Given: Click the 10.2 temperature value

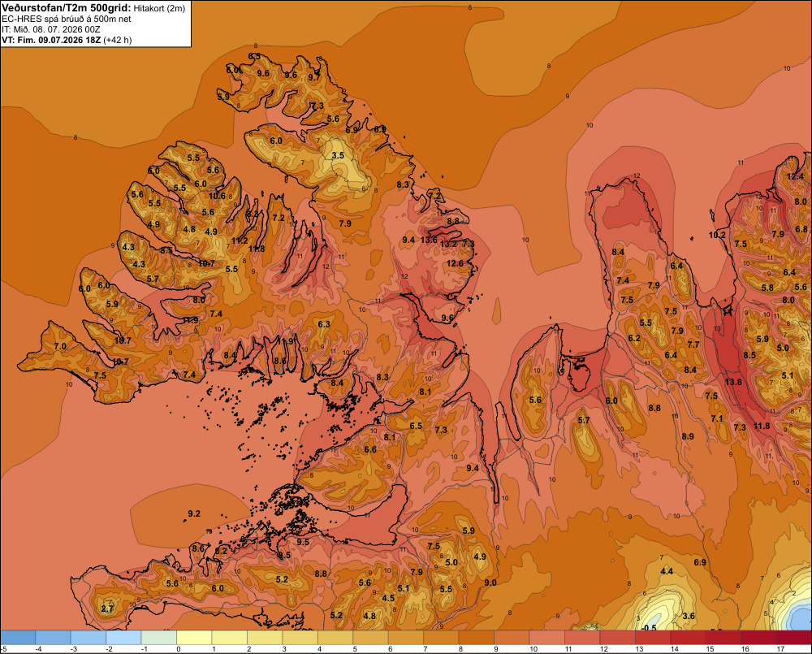Looking at the screenshot, I should point(717,235).
